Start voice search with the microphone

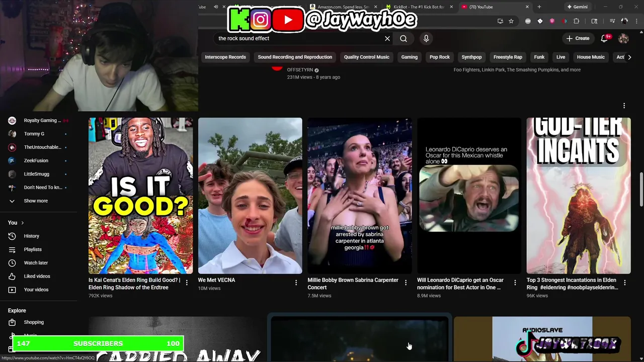426,39
